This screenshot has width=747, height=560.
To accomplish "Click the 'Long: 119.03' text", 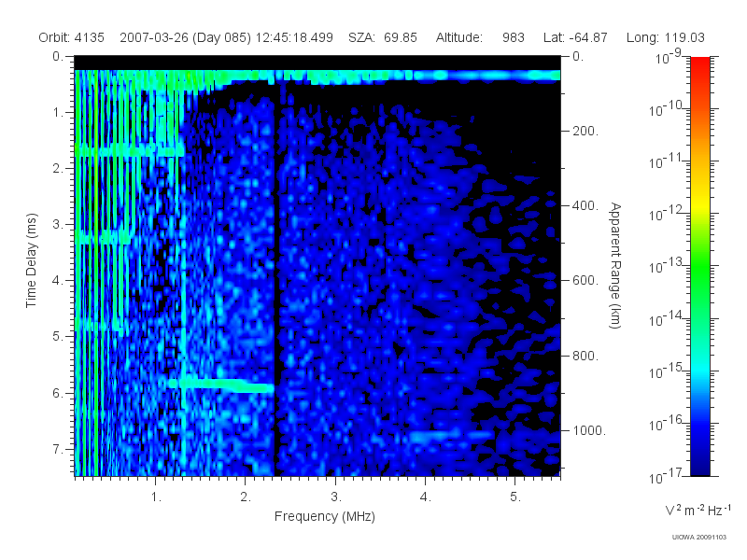I will pos(665,37).
